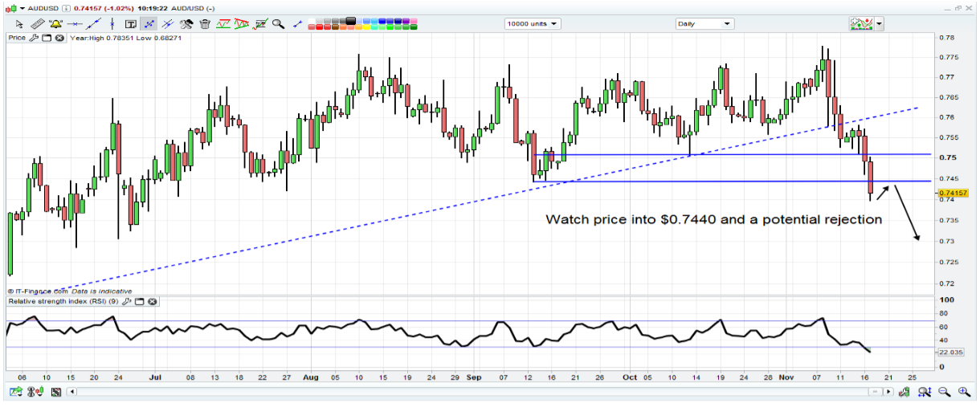This screenshot has width=980, height=407.
Task: Open Price settings wrench icon
Action: pos(34,38)
